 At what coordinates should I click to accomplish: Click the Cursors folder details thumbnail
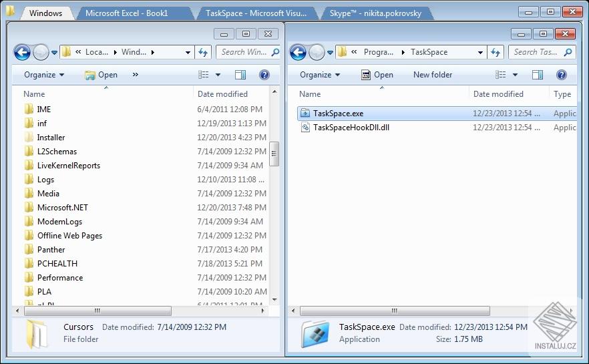tap(37, 333)
